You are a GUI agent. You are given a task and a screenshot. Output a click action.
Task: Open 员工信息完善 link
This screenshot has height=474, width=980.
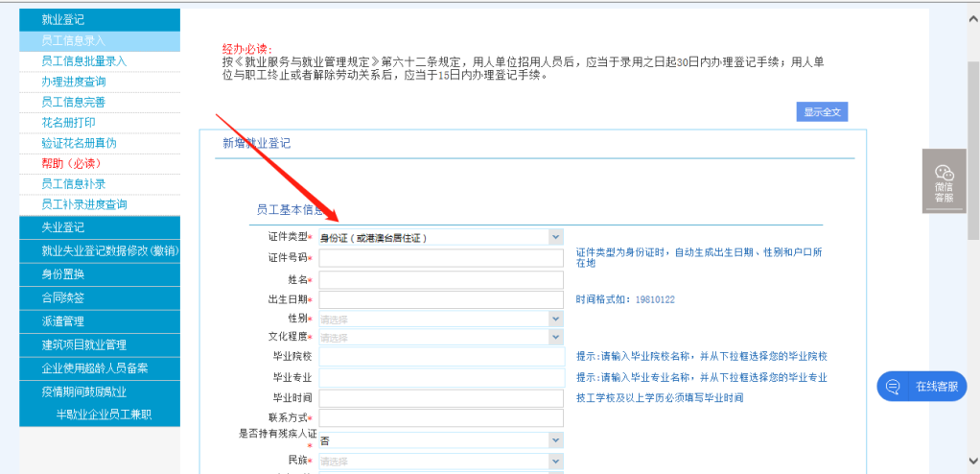point(74,103)
